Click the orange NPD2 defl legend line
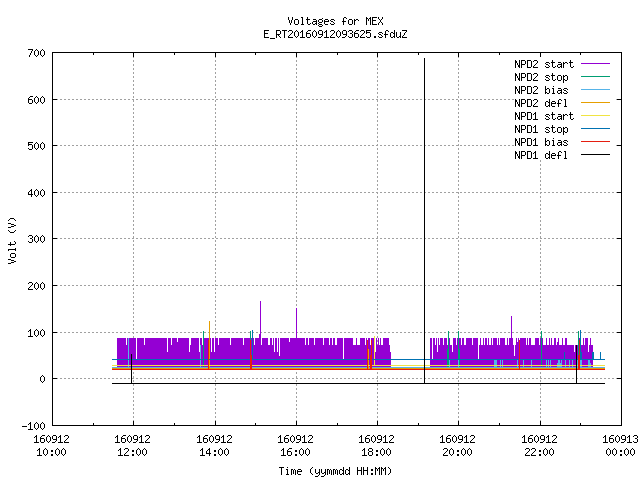The image size is (640, 480). tap(595, 103)
